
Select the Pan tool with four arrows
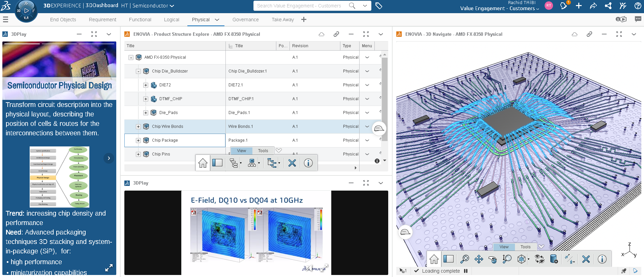coord(479,259)
